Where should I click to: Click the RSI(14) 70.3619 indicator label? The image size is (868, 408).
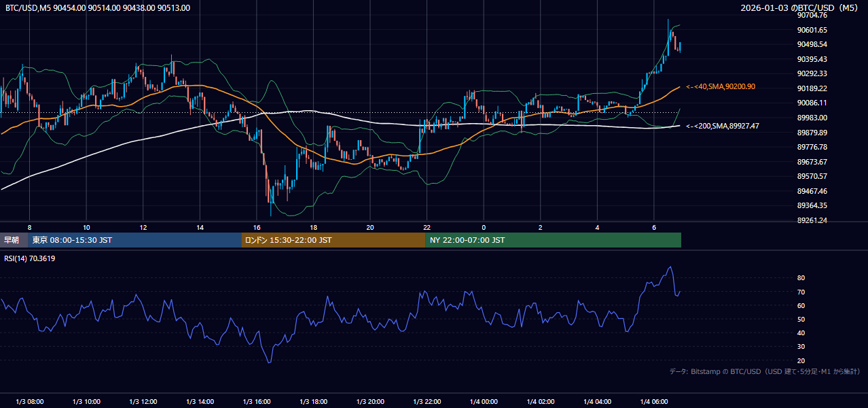click(31, 258)
